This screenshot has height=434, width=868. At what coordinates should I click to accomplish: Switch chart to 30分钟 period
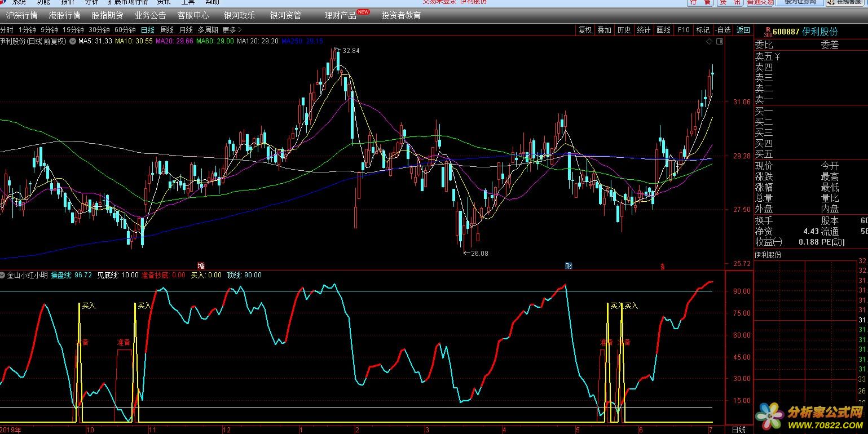(x=99, y=30)
